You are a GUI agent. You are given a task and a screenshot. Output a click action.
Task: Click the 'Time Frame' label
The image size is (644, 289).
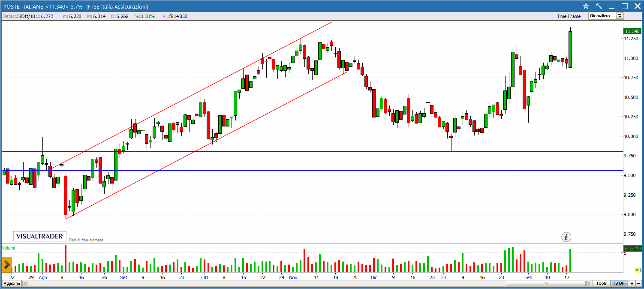569,16
